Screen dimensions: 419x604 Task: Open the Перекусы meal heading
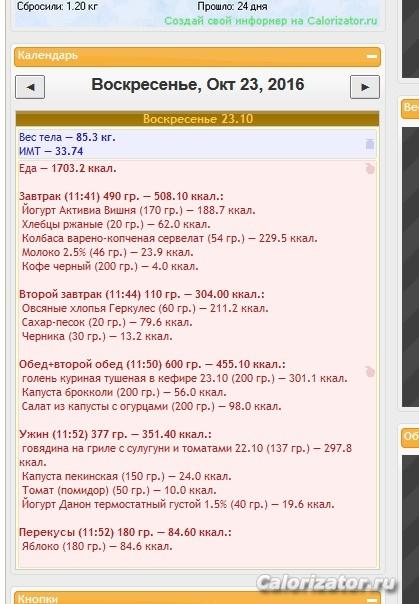tap(125, 532)
